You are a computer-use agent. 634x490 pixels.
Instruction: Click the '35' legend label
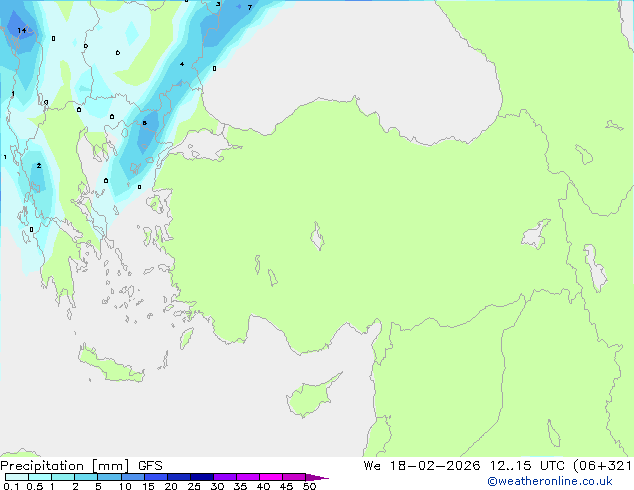(x=240, y=486)
